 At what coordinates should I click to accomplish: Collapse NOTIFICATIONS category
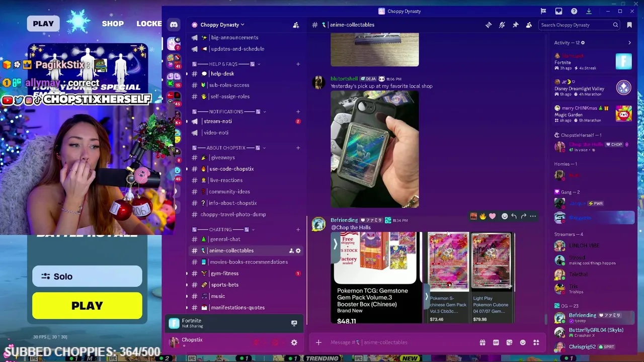click(229, 112)
